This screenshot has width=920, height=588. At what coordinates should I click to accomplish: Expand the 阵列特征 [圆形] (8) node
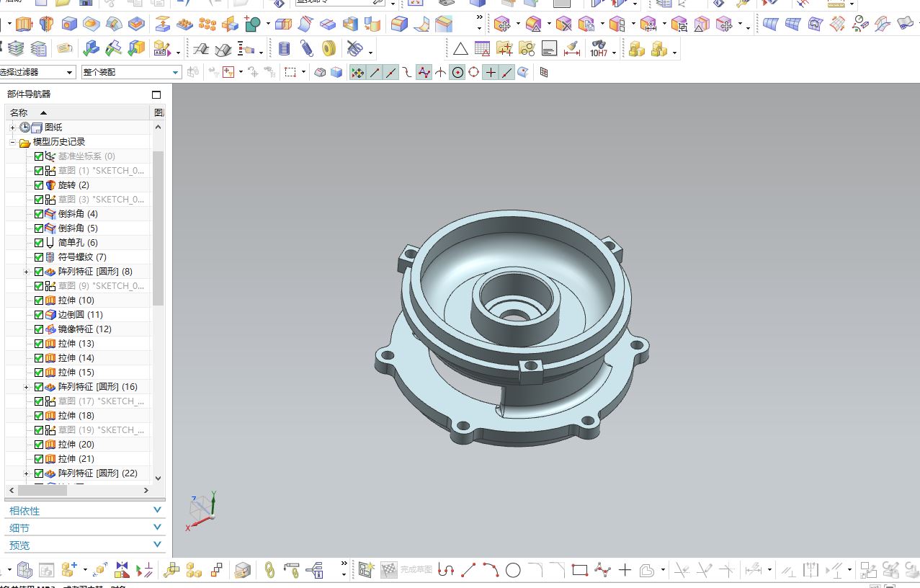[x=26, y=272]
